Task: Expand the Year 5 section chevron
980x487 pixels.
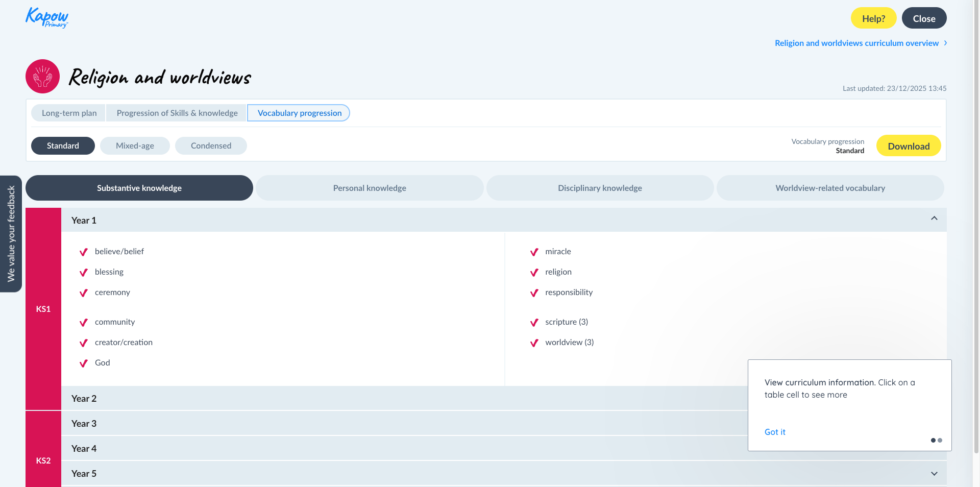Action: (x=934, y=474)
